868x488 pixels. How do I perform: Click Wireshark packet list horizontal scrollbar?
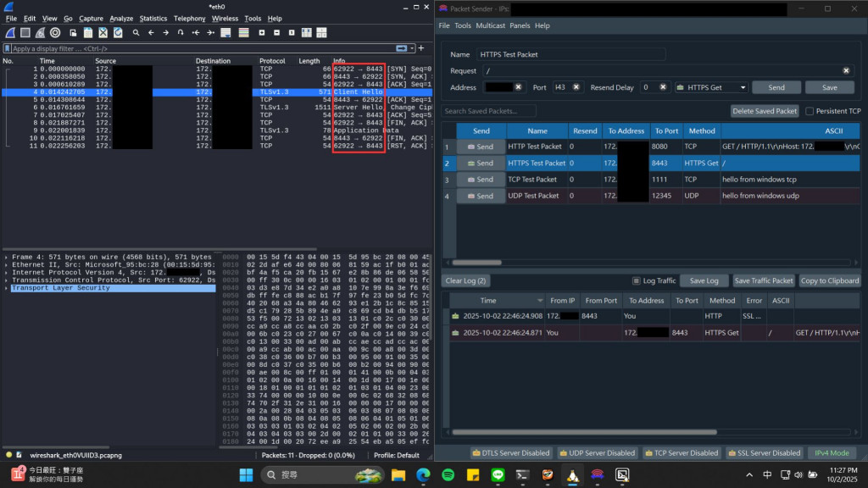click(x=160, y=249)
